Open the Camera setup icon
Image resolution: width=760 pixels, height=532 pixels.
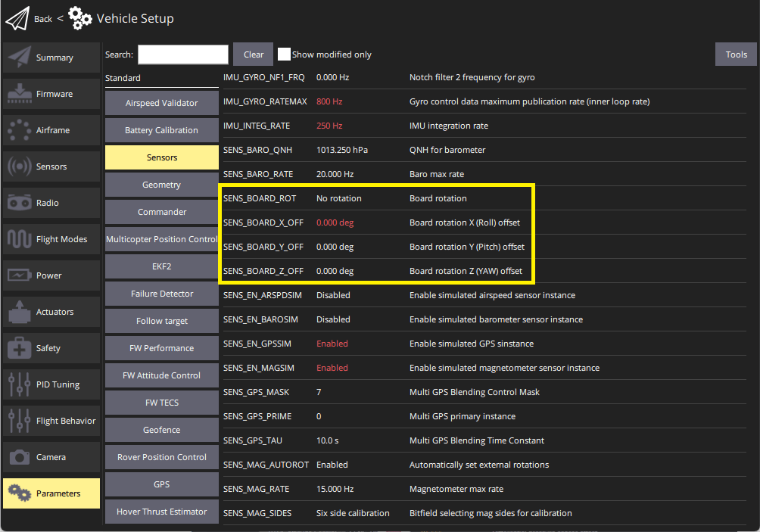pyautogui.click(x=19, y=457)
